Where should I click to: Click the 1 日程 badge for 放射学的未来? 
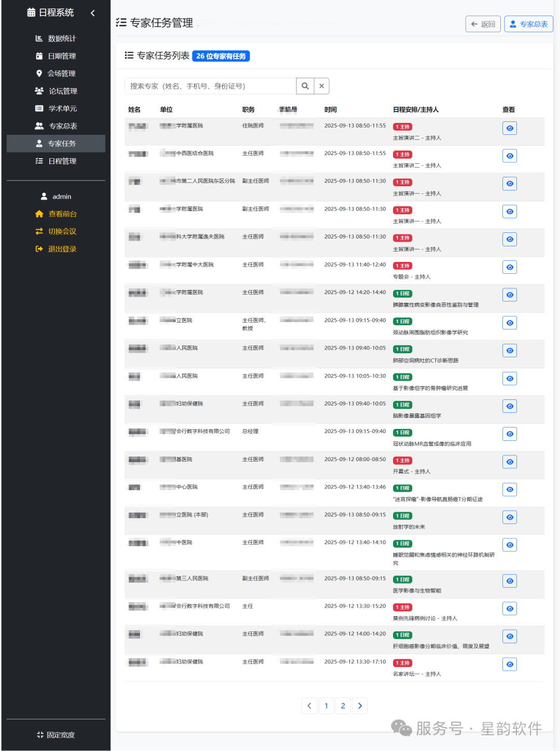tap(403, 516)
